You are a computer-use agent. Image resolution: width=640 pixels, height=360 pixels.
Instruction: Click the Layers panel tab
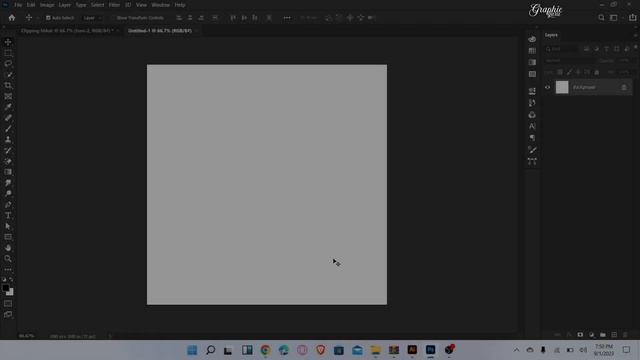point(551,35)
